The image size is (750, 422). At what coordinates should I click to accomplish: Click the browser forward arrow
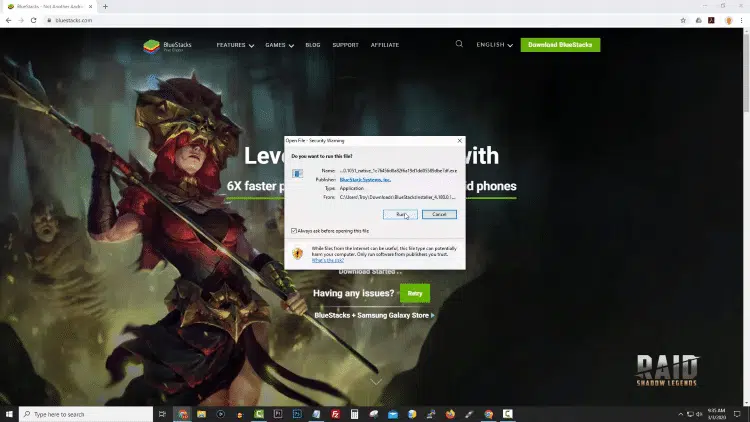pyautogui.click(x=21, y=20)
